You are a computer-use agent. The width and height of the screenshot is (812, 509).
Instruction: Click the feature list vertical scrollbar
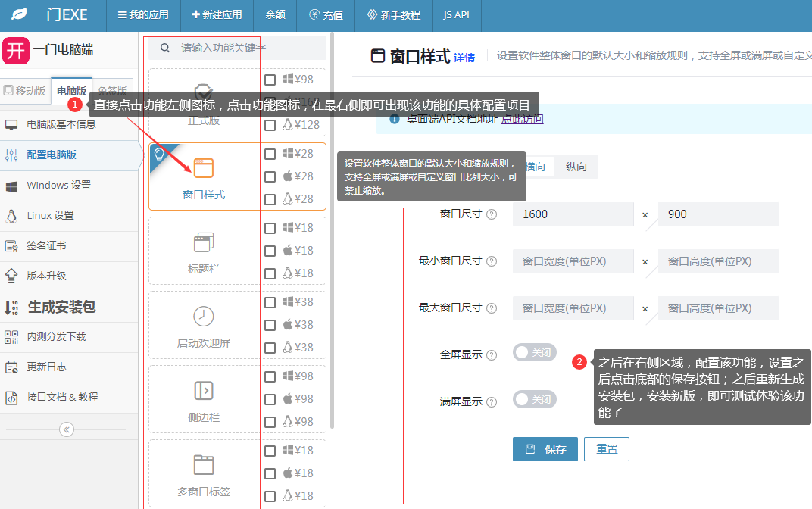coord(332,230)
